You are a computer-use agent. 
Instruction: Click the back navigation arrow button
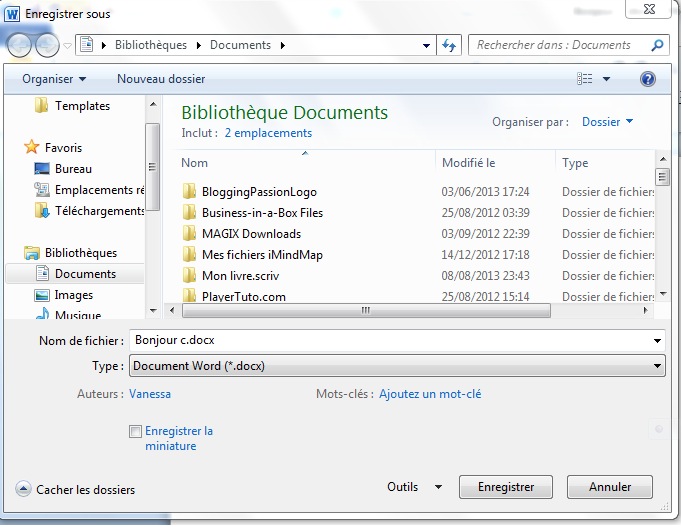click(20, 45)
